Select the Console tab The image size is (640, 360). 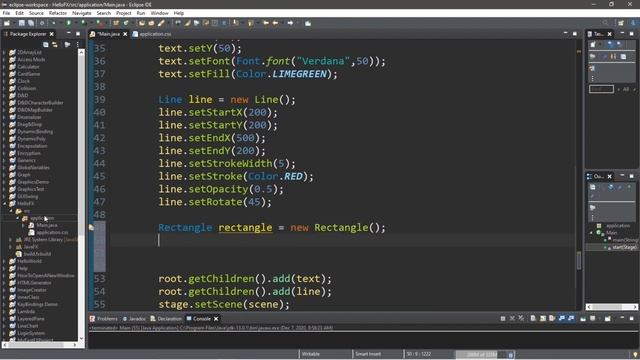pyautogui.click(x=199, y=319)
